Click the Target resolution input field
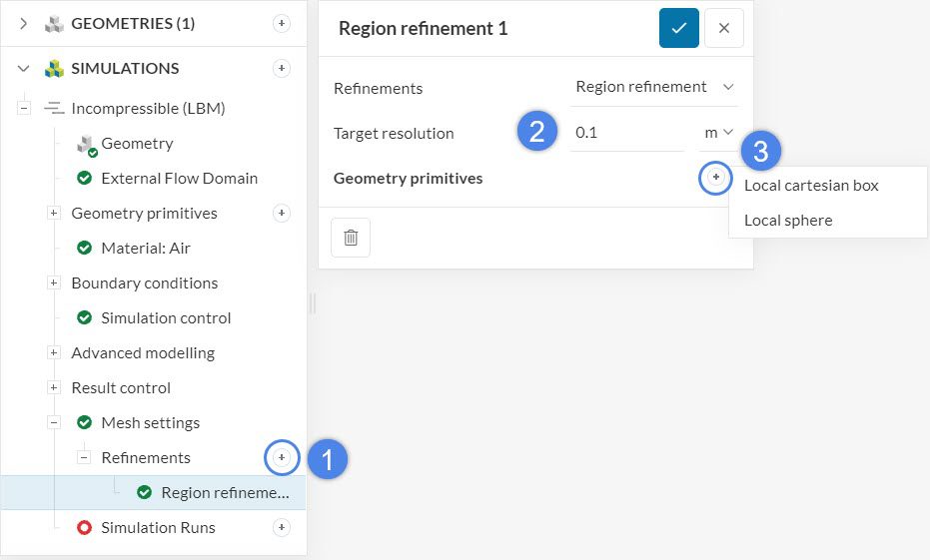This screenshot has height=560, width=930. [x=625, y=132]
